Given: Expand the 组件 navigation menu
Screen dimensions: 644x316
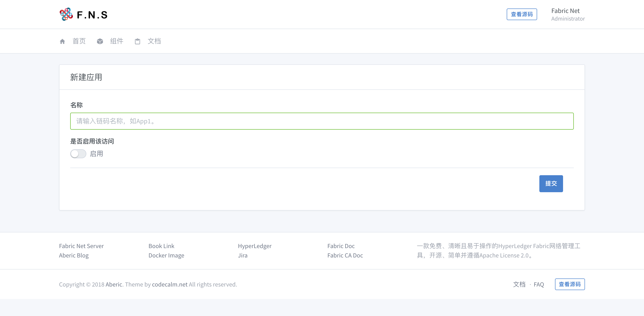Looking at the screenshot, I should pos(117,41).
